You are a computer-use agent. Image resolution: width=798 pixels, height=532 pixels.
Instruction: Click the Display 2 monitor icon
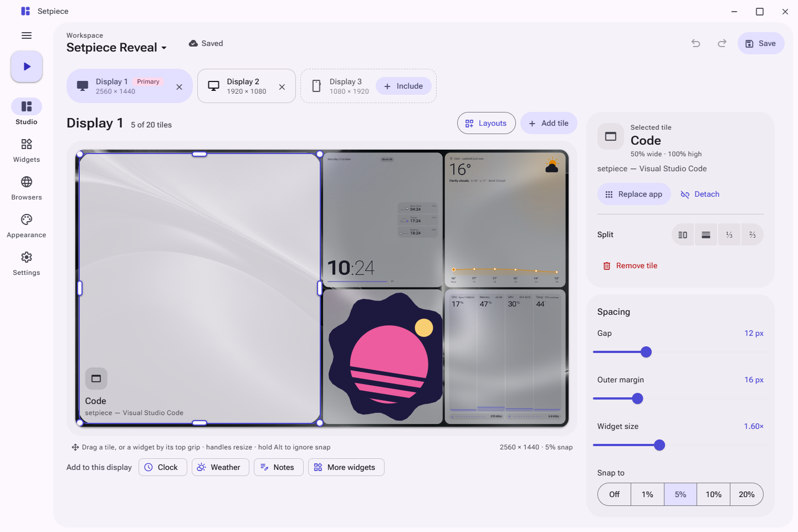pyautogui.click(x=213, y=86)
